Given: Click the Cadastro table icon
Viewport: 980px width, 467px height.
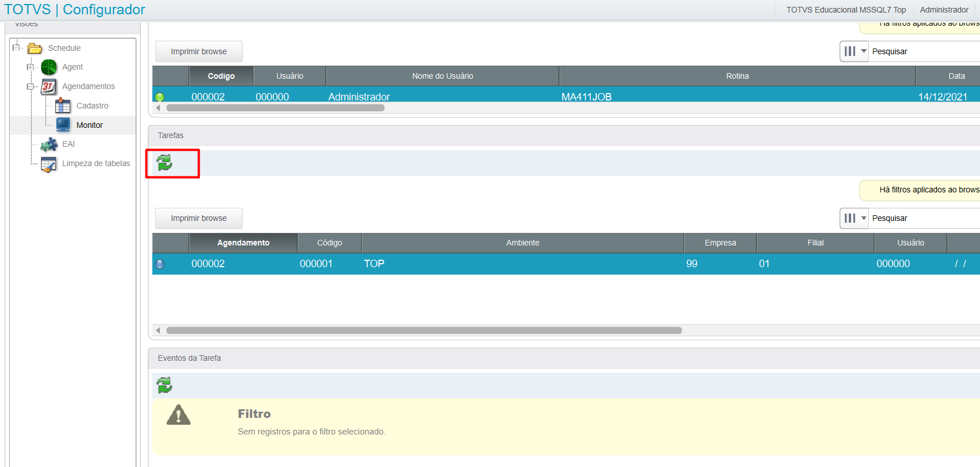Looking at the screenshot, I should [63, 106].
